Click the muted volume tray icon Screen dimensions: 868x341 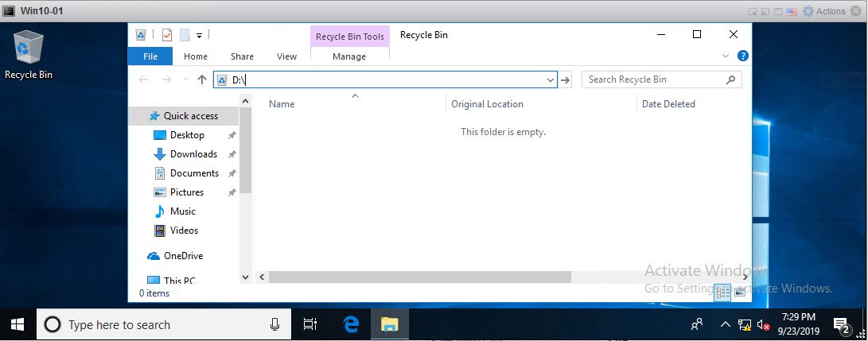coord(763,325)
